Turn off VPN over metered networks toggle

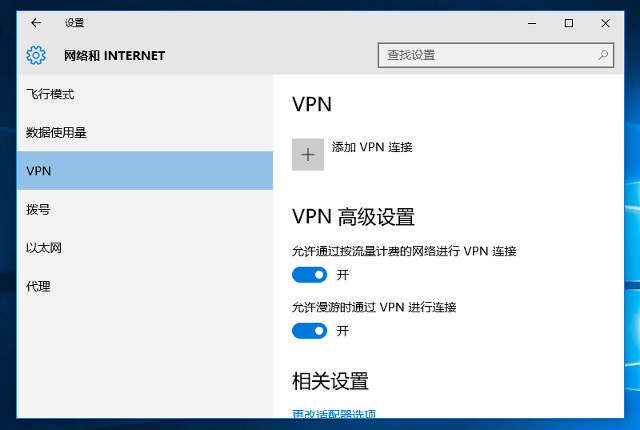click(310, 274)
